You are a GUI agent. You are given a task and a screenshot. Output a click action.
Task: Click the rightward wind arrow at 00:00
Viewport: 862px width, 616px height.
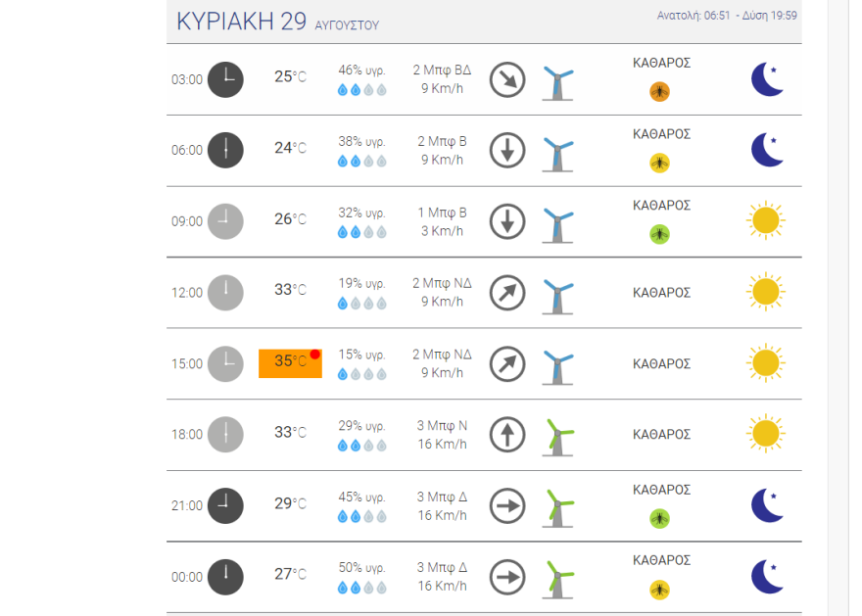[x=507, y=577]
